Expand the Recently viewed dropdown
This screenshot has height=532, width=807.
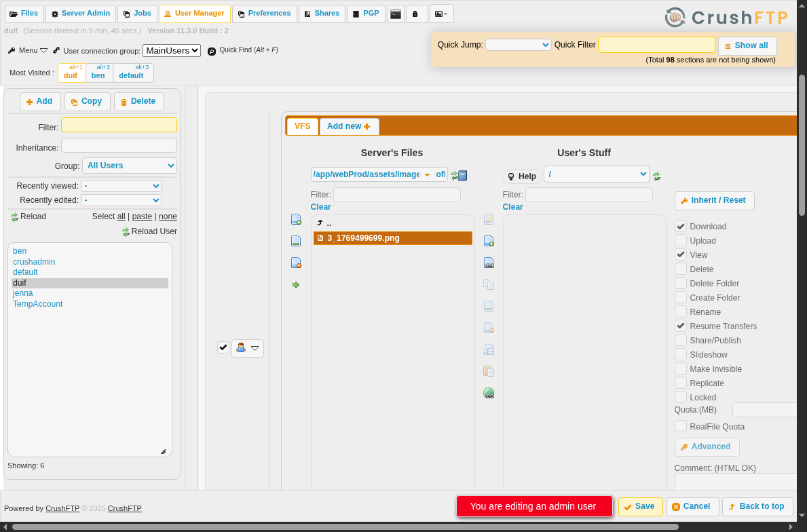tap(121, 186)
